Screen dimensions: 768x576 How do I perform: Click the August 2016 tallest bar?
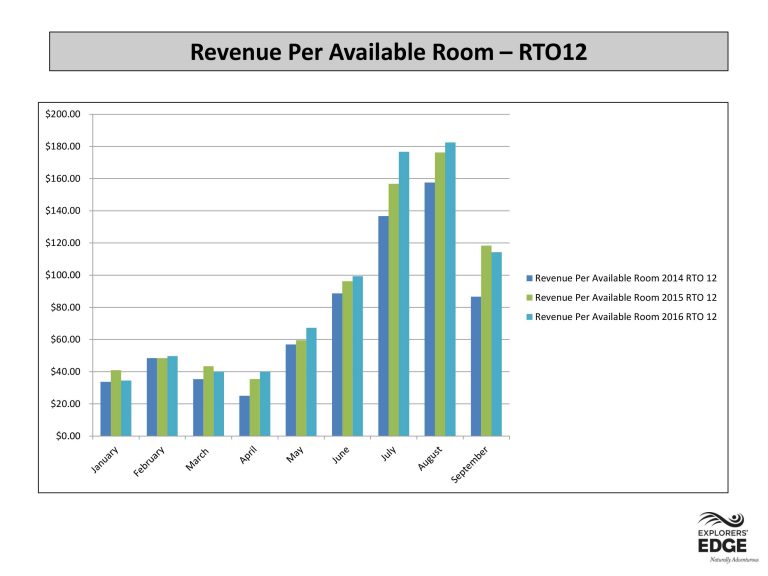450,289
